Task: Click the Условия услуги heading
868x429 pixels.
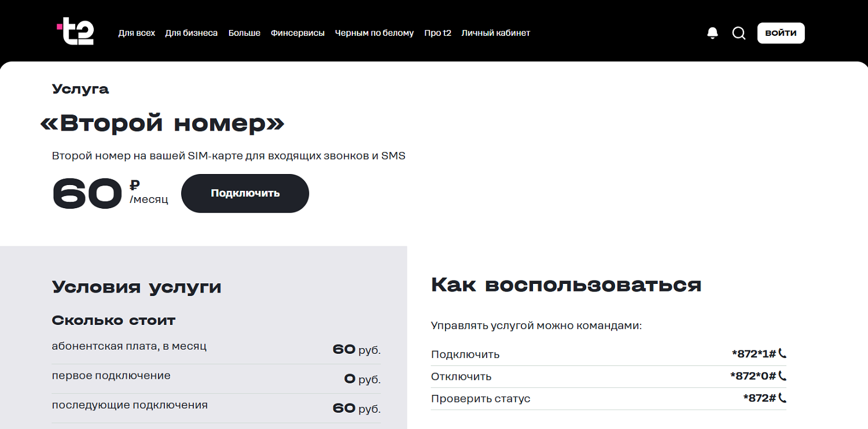Action: 137,287
